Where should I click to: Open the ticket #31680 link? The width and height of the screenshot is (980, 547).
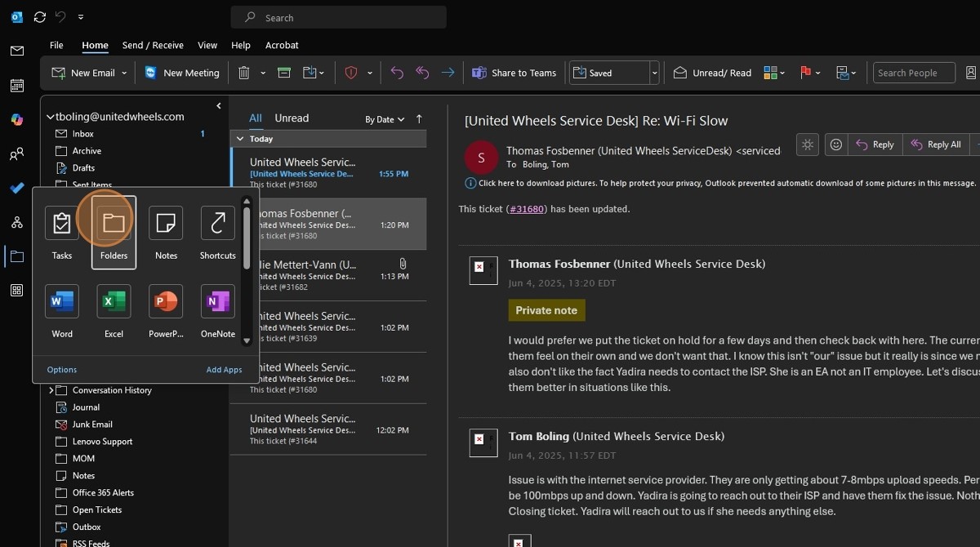point(528,209)
